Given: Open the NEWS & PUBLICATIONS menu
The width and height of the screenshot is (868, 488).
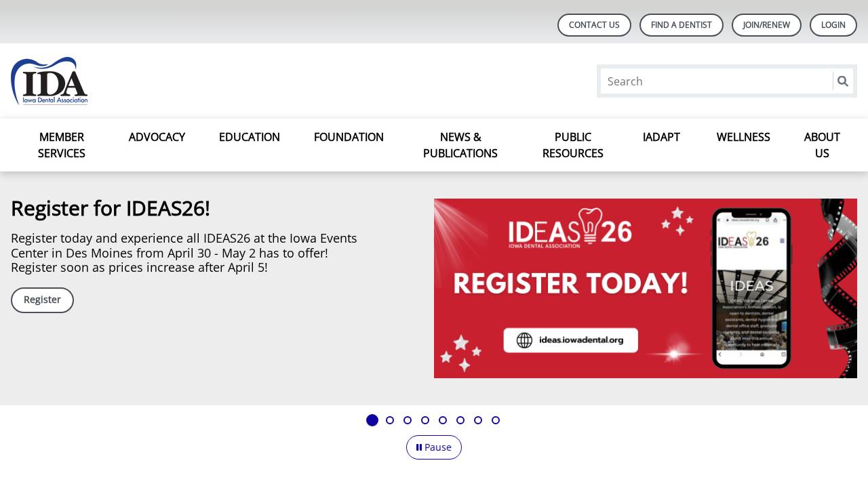Looking at the screenshot, I should point(460,145).
